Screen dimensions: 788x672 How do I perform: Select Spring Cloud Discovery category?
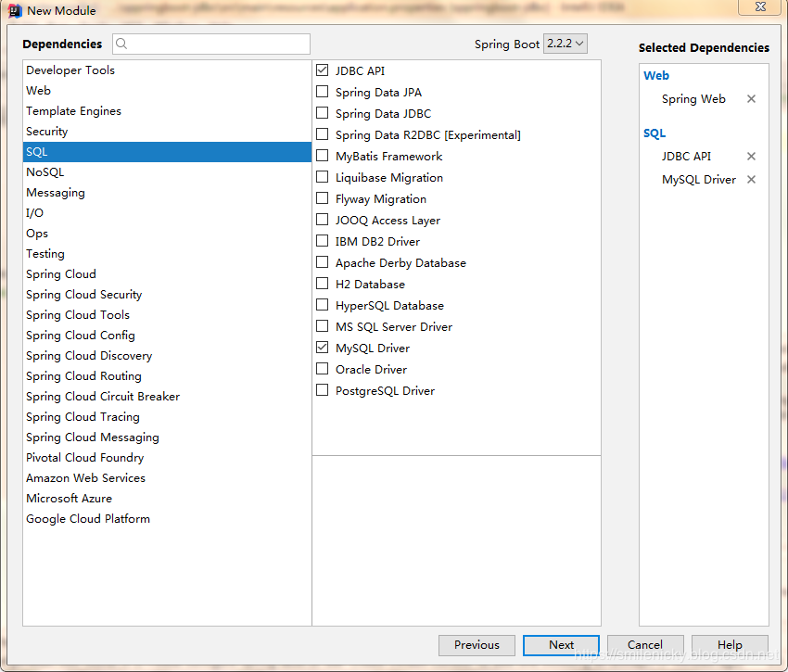click(167, 356)
